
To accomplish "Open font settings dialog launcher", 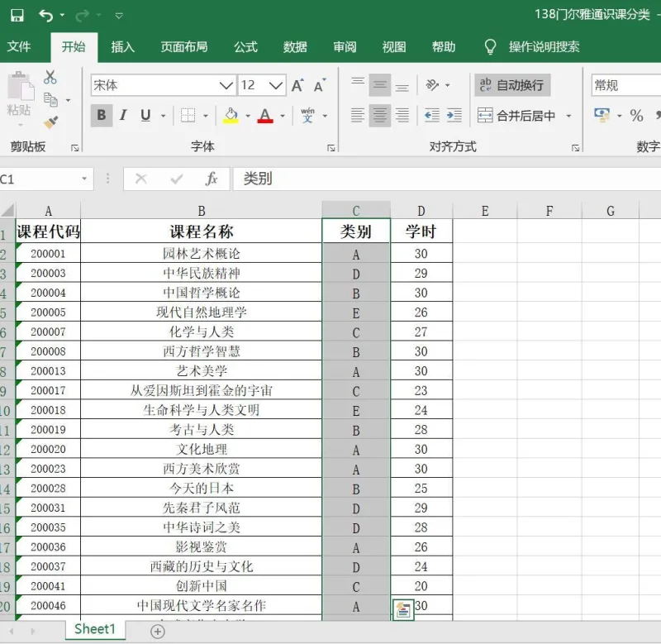I will (331, 148).
